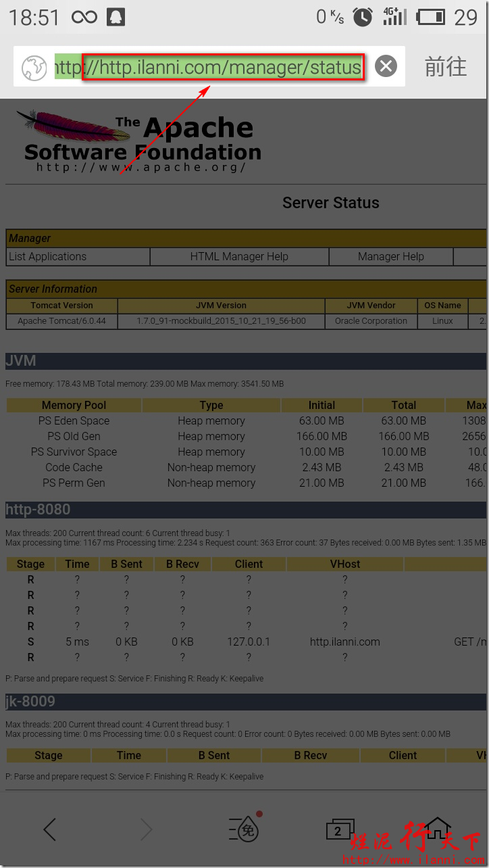Screen dimensions: 489x868
Task: Click the Total column header
Action: coord(404,406)
